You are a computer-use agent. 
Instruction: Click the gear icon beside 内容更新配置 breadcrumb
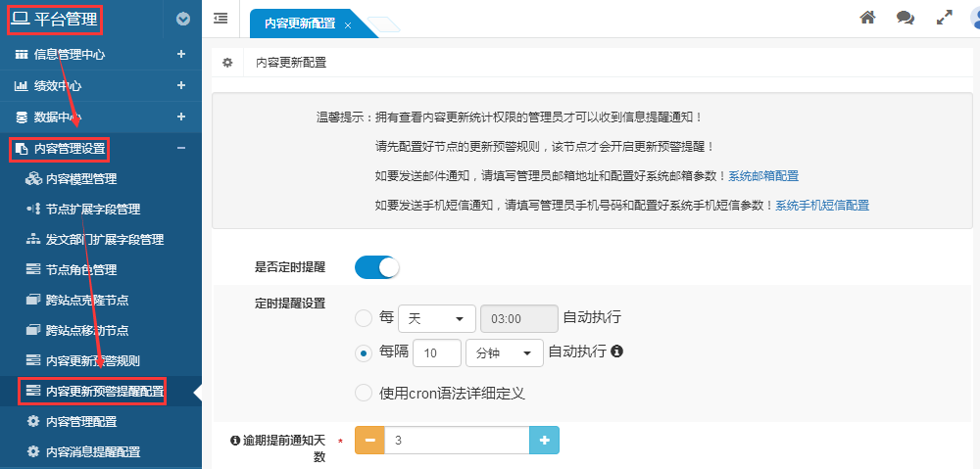pyautogui.click(x=227, y=62)
